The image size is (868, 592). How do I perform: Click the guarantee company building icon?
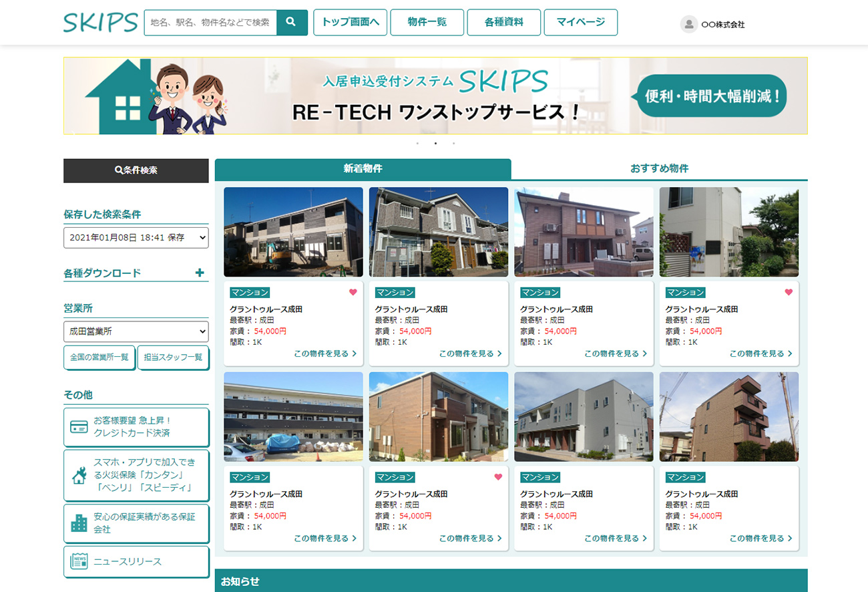click(79, 523)
